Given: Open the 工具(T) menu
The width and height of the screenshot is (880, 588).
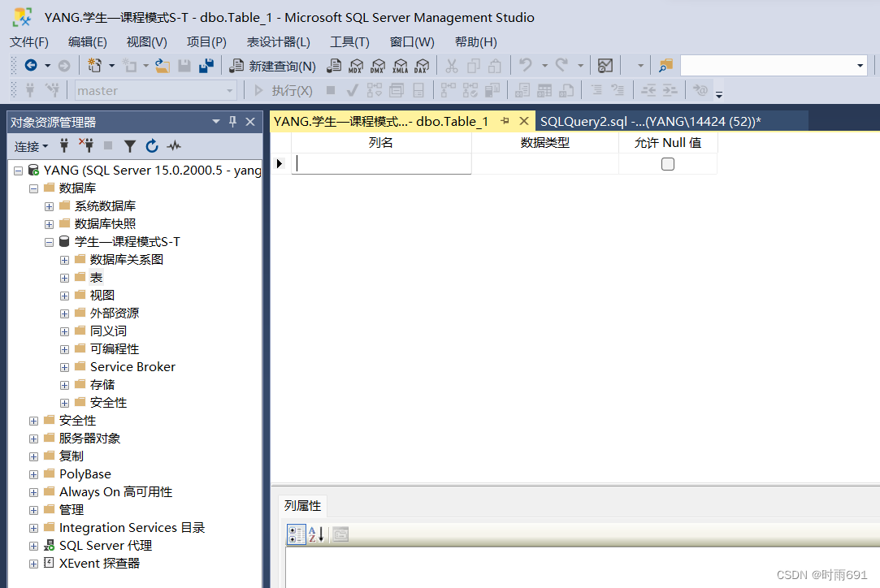Looking at the screenshot, I should tap(349, 42).
